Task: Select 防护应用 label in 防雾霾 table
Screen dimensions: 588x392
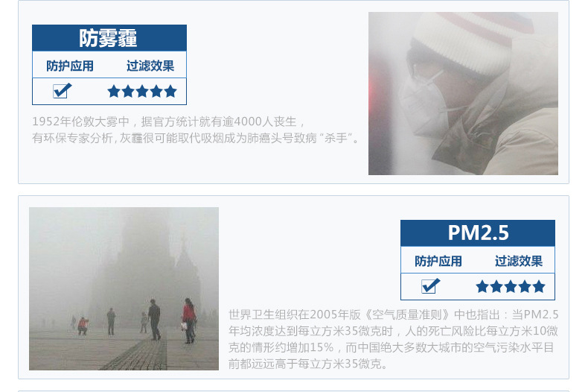Action: coord(70,66)
